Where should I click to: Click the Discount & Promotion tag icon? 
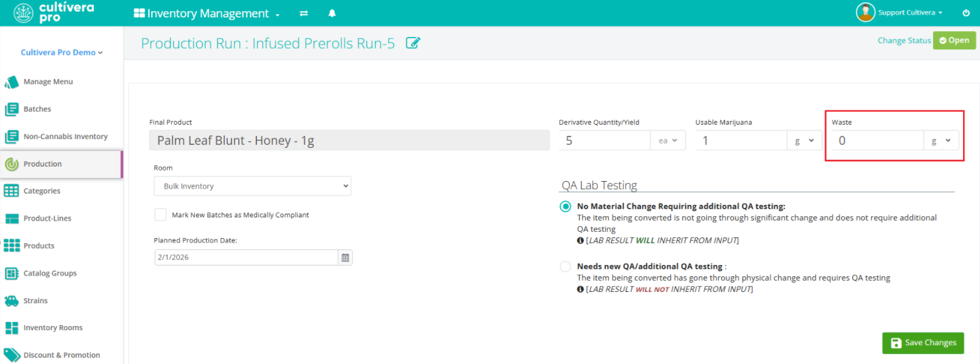(x=11, y=355)
